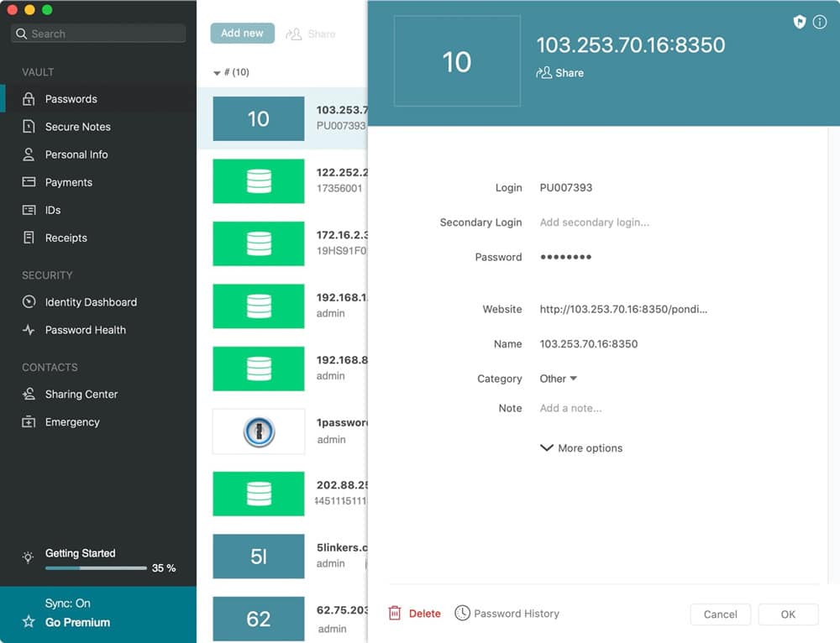Click Share under the entry title
840x643 pixels.
pyautogui.click(x=559, y=73)
